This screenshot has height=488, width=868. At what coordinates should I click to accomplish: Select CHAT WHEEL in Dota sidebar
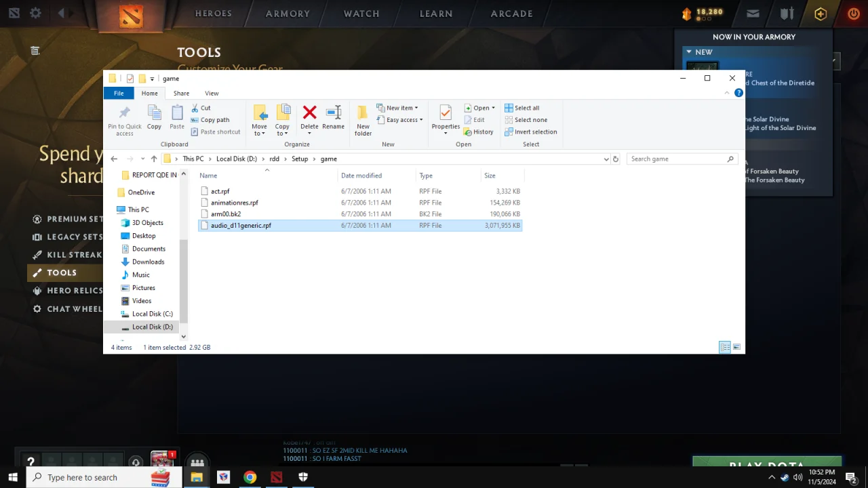[68, 308]
